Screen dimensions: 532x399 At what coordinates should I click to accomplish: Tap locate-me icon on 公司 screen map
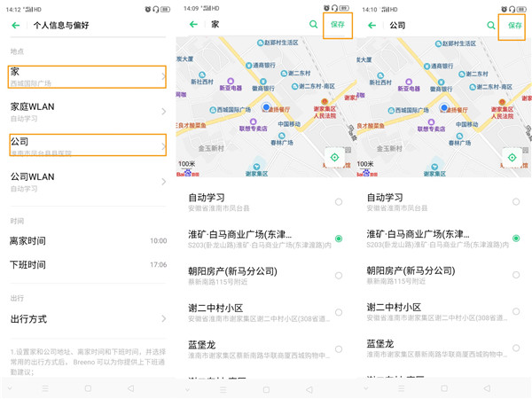pos(512,158)
